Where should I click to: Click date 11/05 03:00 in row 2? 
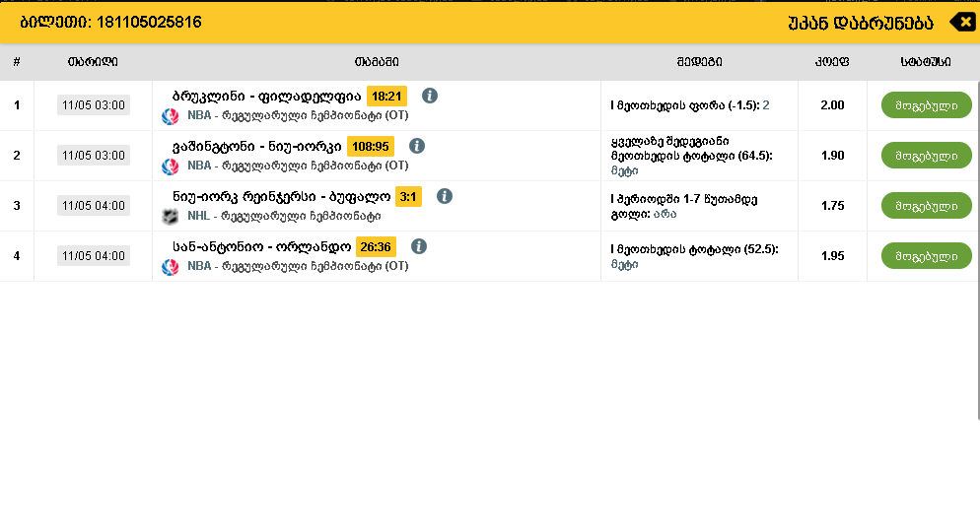93,155
